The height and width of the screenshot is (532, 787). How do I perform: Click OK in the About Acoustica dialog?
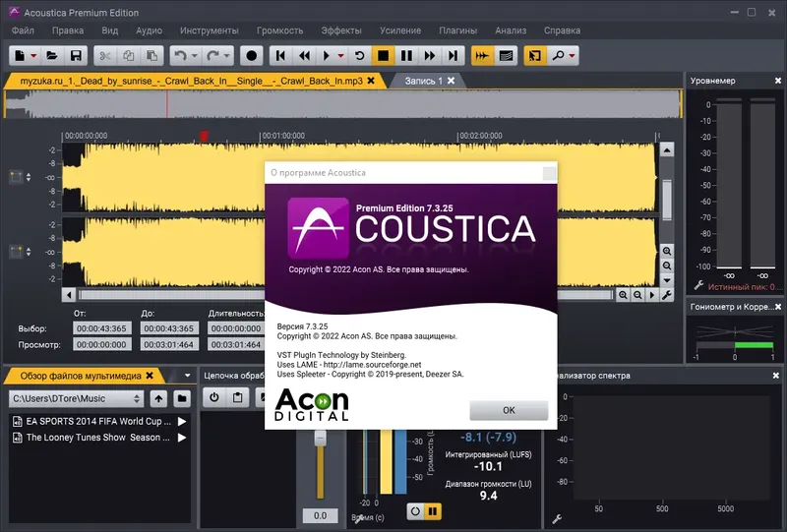(x=509, y=410)
